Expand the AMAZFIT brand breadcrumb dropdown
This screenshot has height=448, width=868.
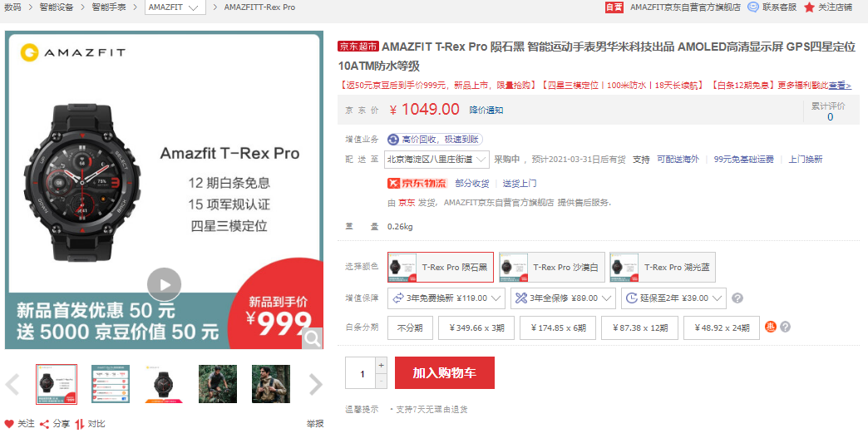coord(175,7)
